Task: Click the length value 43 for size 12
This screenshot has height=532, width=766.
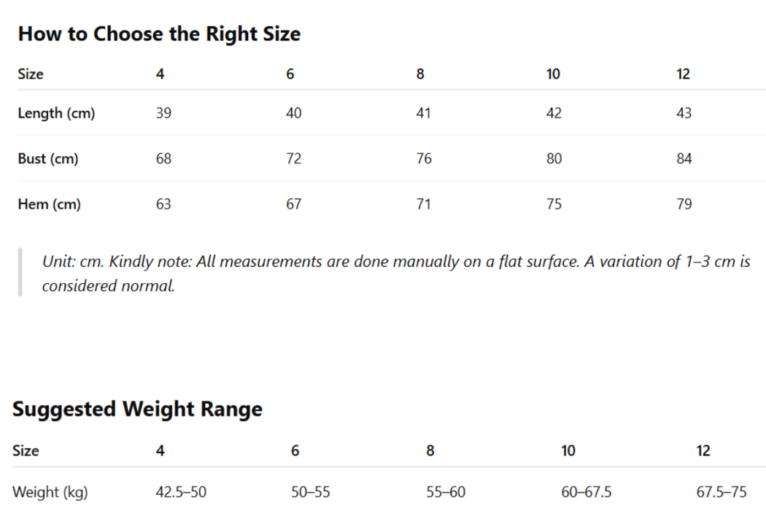Action: [684, 113]
